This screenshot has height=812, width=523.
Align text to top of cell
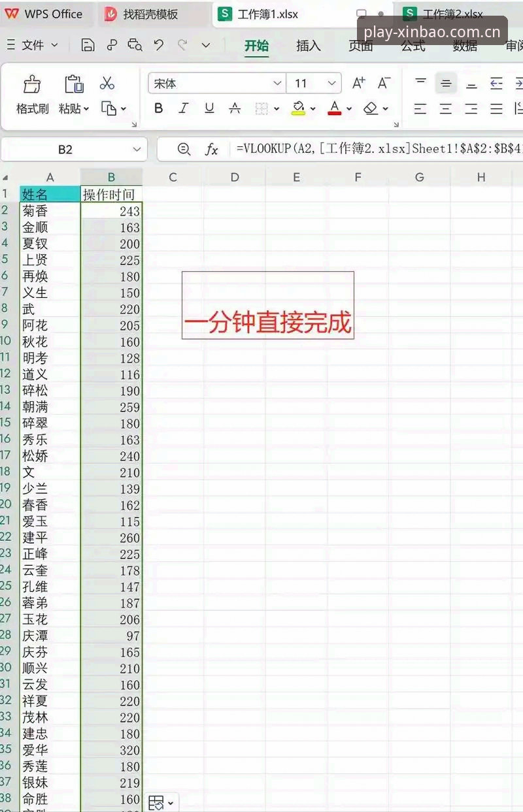click(421, 83)
